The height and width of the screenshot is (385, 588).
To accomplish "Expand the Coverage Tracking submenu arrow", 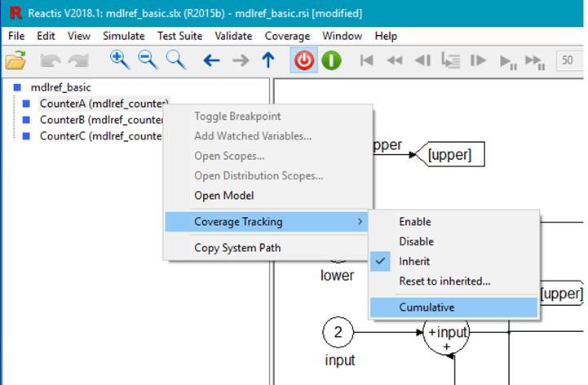I will pyautogui.click(x=360, y=221).
